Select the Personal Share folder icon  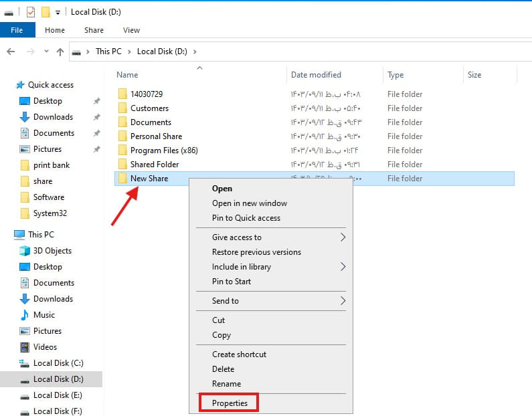[x=122, y=136]
